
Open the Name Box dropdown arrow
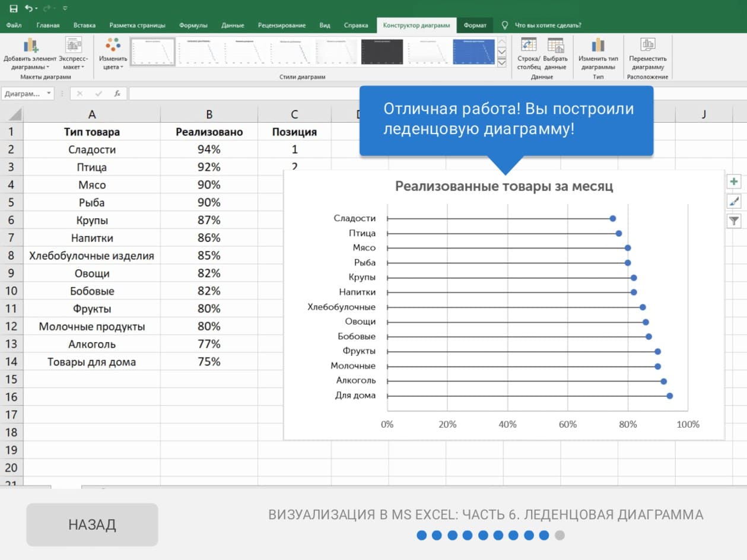point(49,94)
